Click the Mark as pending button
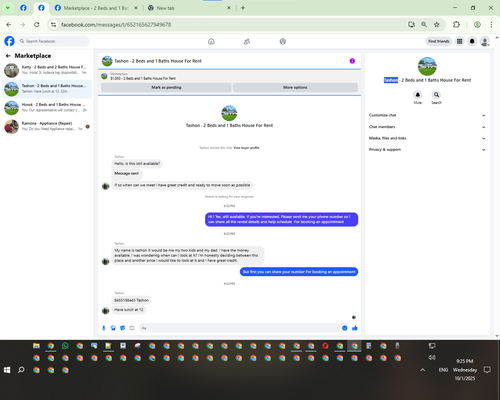This screenshot has height=400, width=500. (x=166, y=87)
